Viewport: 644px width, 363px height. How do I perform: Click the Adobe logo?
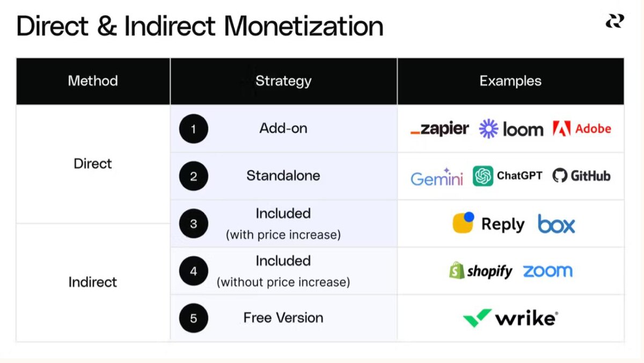[x=582, y=129]
